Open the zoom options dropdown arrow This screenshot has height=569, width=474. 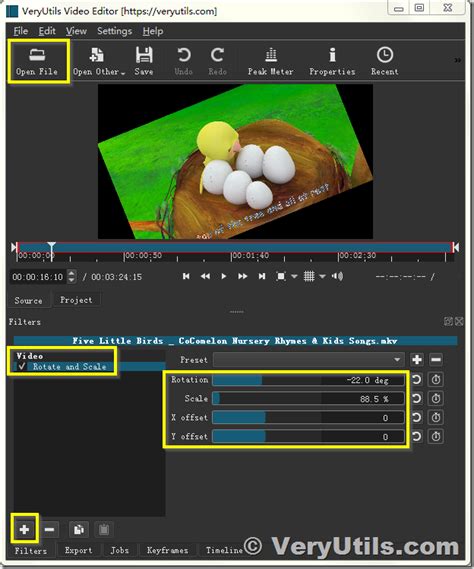coord(294,277)
